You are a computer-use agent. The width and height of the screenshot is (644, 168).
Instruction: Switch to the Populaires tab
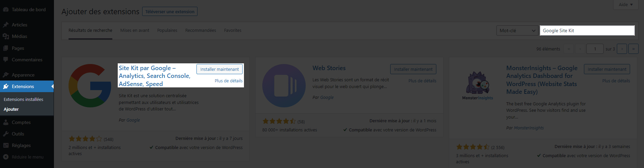coord(167,30)
